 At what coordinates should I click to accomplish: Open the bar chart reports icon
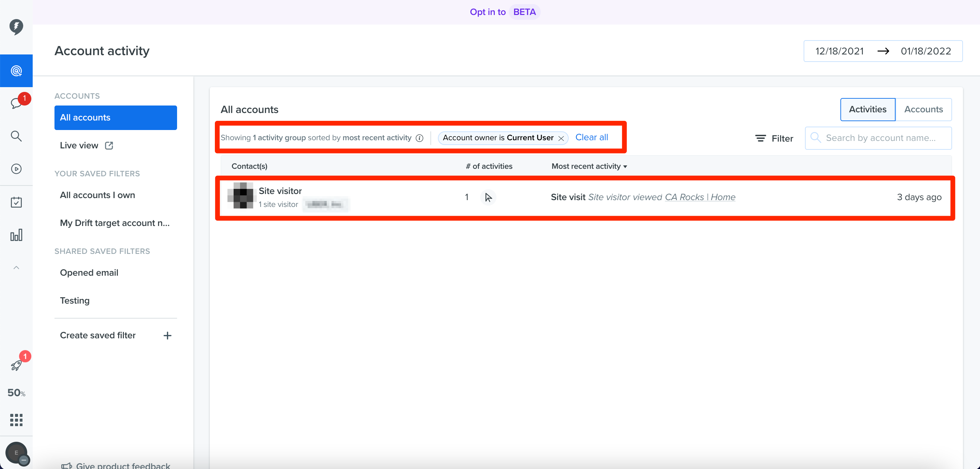[16, 235]
